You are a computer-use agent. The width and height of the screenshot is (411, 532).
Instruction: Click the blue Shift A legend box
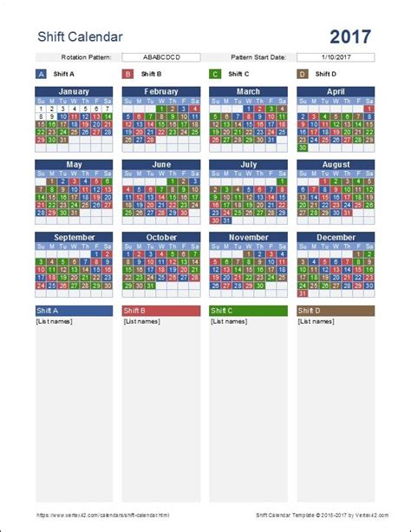tap(41, 74)
